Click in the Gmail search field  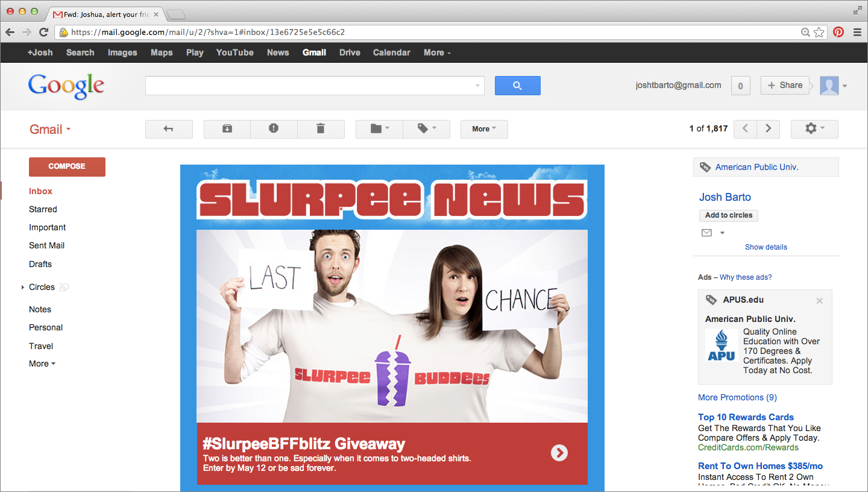pos(310,86)
